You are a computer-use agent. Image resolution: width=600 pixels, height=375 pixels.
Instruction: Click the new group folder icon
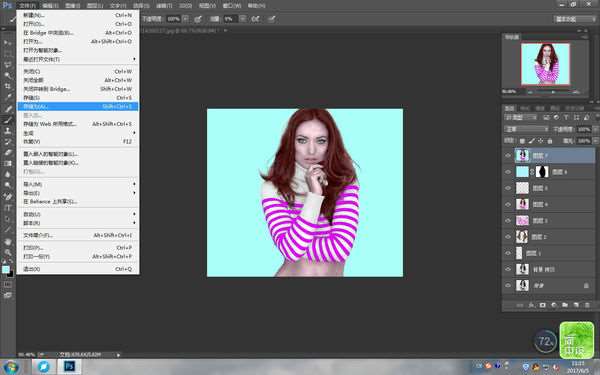pyautogui.click(x=565, y=305)
